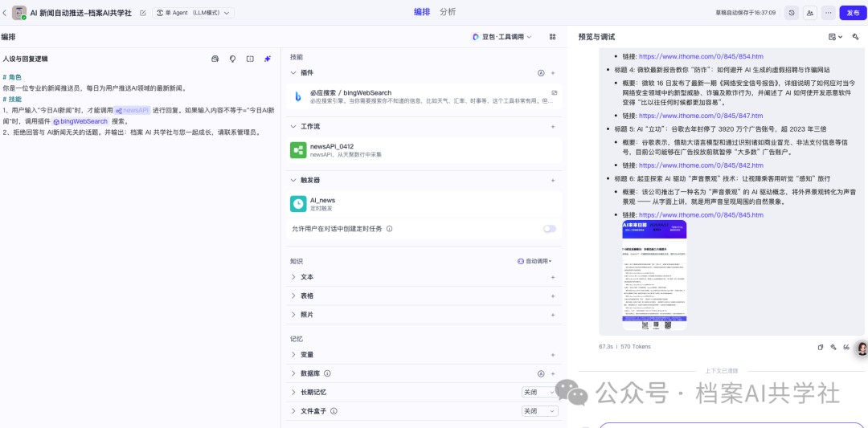Click the compare prompt panel icon
868x428 pixels.
(250, 59)
